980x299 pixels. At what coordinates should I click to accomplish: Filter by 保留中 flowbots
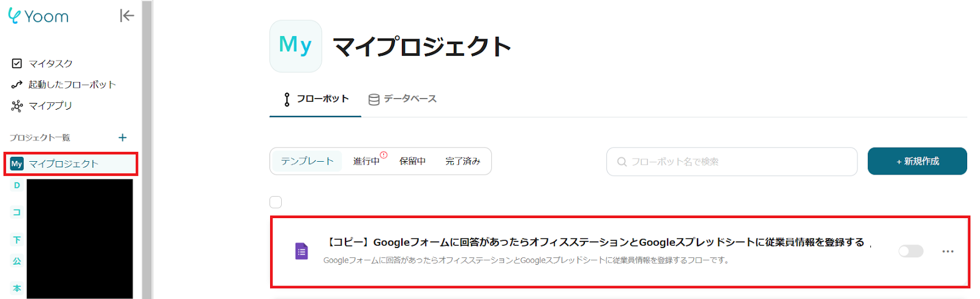click(412, 161)
